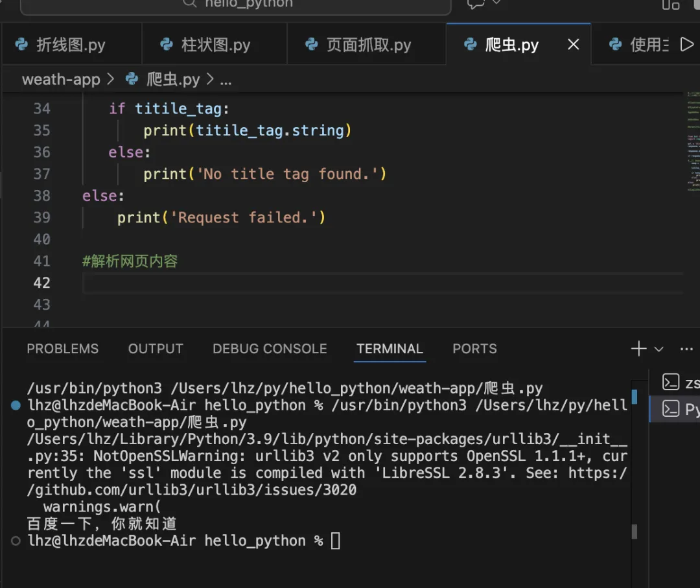700x588 pixels.
Task: Click the customize layout icon
Action: [670, 5]
